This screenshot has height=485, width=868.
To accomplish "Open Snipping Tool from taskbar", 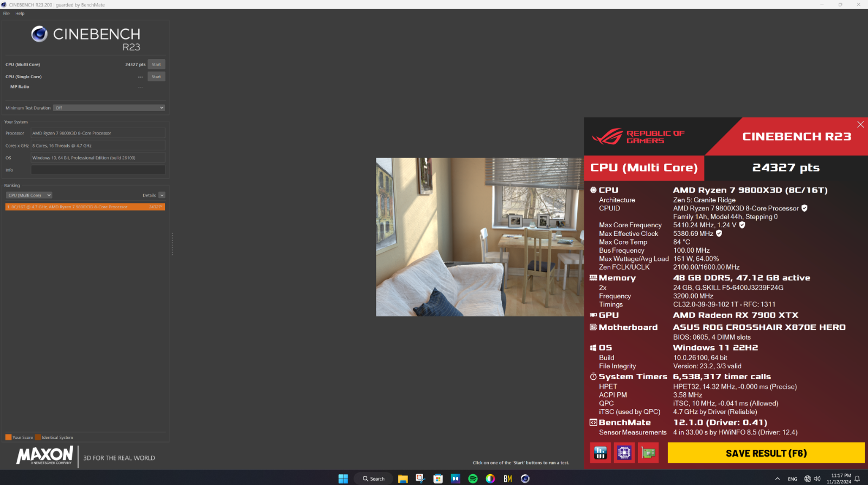I will pos(420,478).
